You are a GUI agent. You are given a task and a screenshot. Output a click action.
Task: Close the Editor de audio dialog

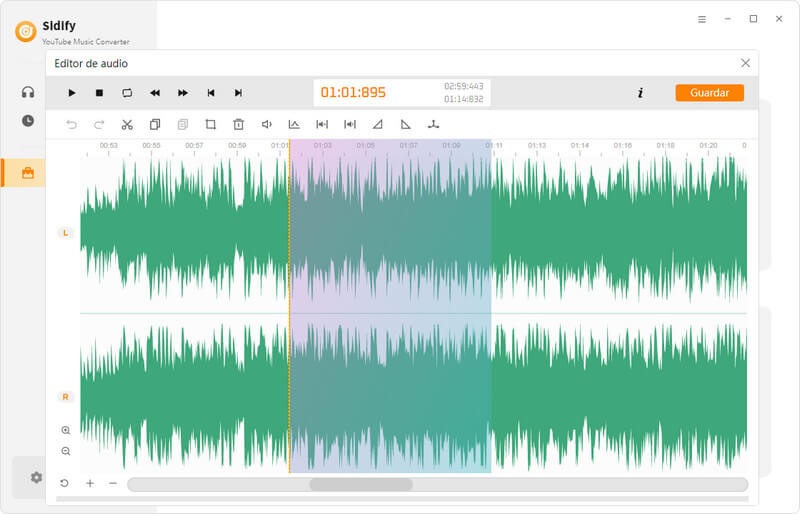click(745, 63)
